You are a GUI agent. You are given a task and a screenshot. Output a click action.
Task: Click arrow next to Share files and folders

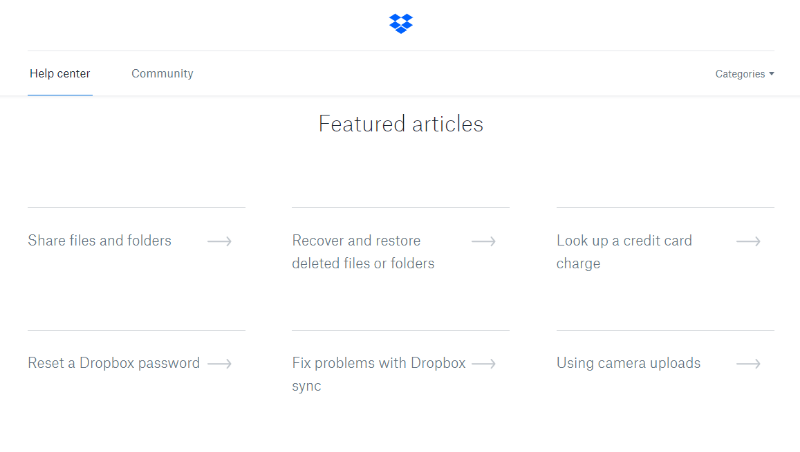(x=219, y=241)
